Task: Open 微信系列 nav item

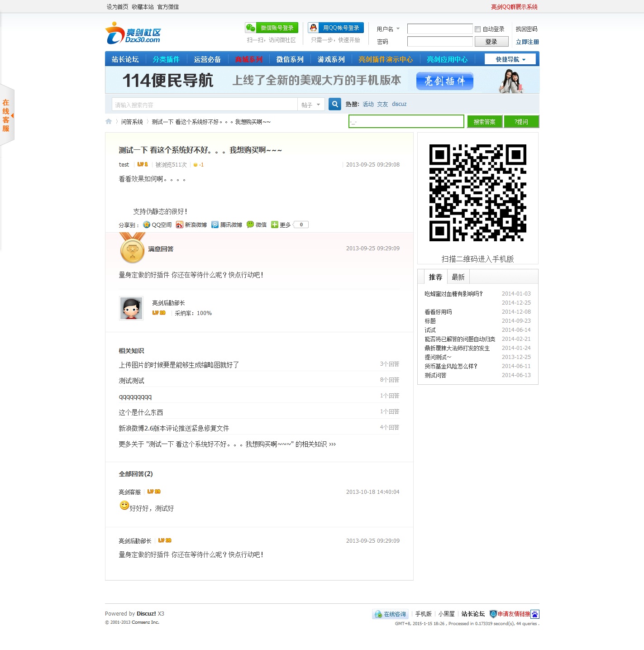Action: point(290,59)
